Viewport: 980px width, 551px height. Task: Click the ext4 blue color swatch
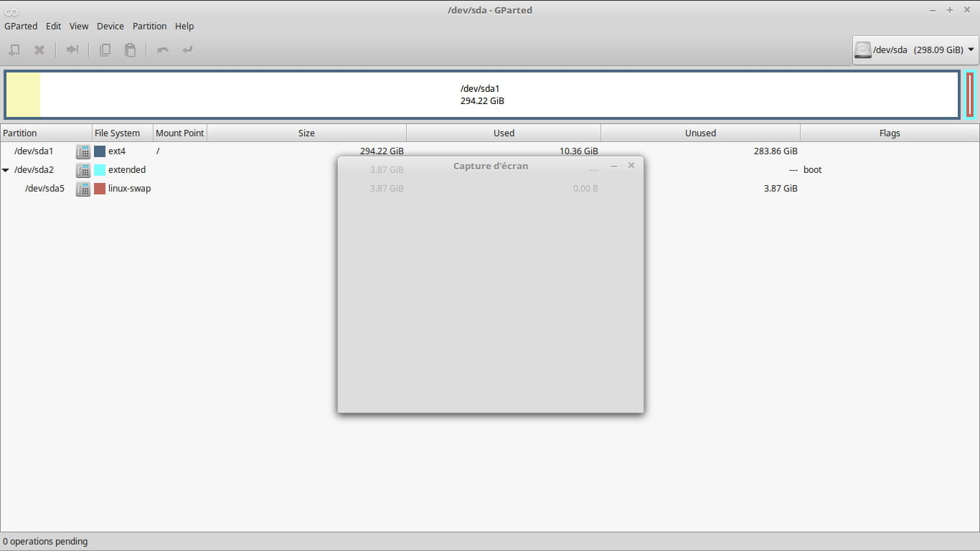(100, 151)
